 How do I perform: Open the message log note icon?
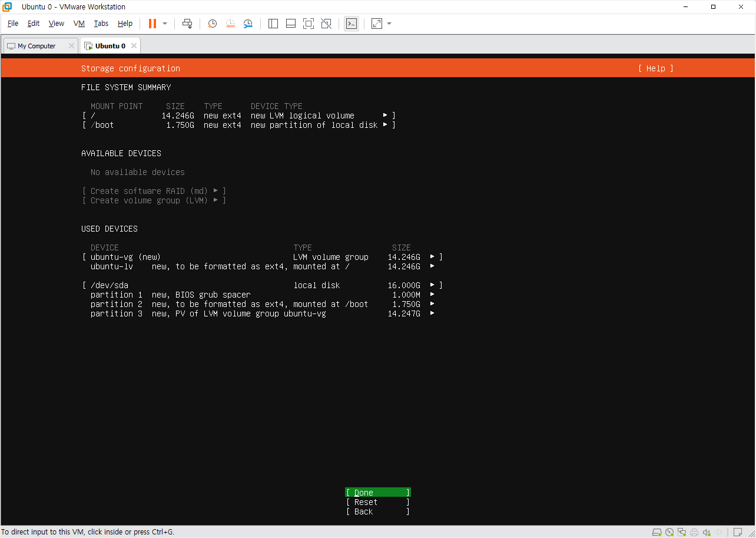point(738,532)
